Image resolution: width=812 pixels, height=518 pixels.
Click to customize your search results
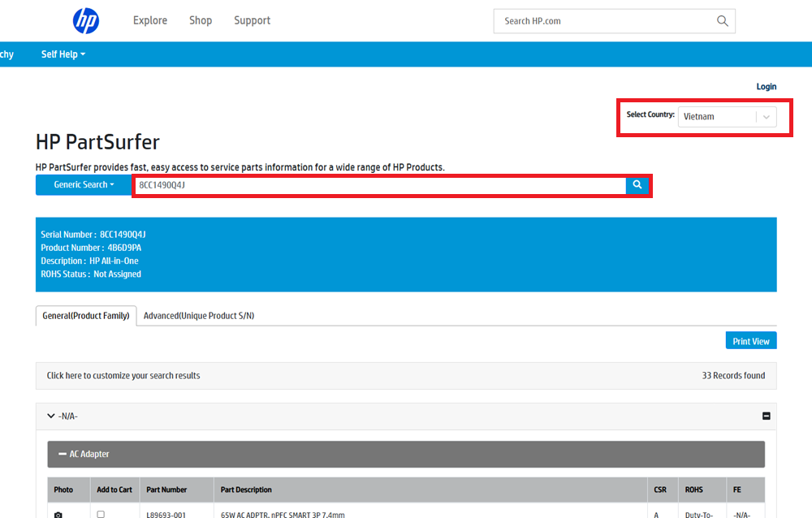point(123,376)
